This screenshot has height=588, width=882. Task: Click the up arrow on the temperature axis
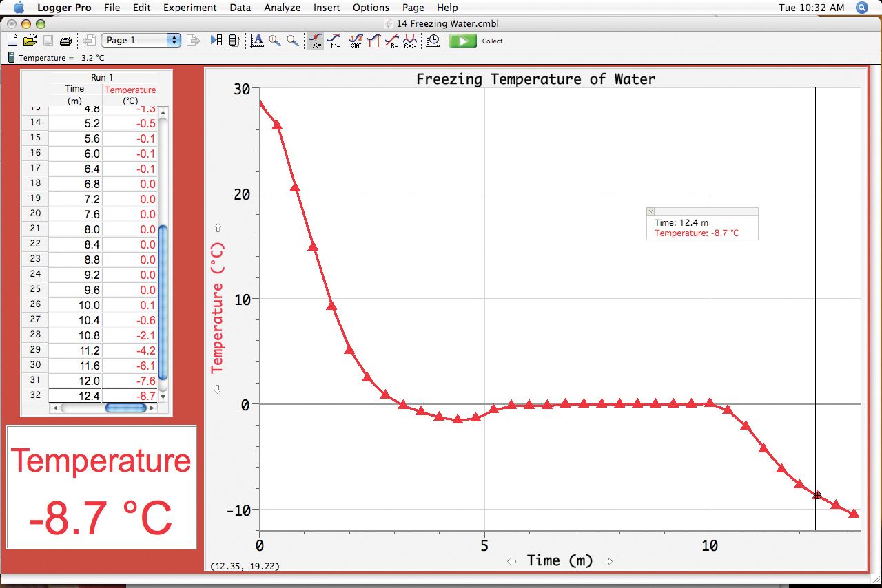[218, 227]
